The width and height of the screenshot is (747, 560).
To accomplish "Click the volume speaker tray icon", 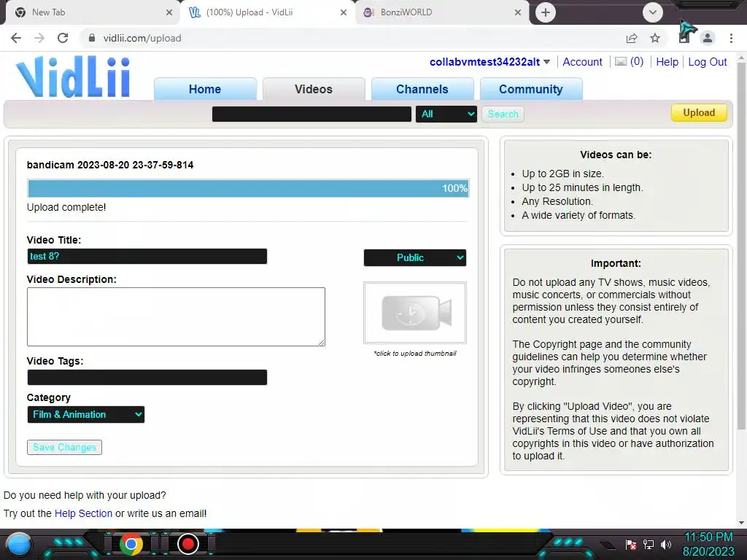I will point(665,544).
